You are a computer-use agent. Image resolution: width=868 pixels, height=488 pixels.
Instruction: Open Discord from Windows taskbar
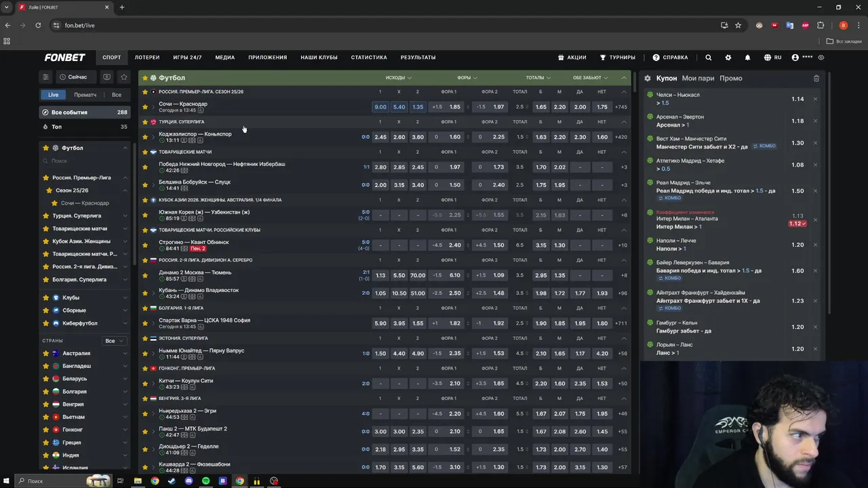coord(189,481)
